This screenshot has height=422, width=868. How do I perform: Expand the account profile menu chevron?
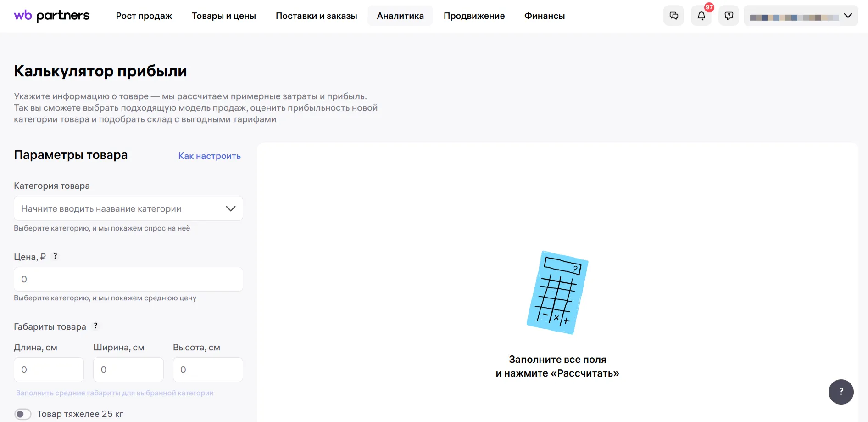coord(848,16)
